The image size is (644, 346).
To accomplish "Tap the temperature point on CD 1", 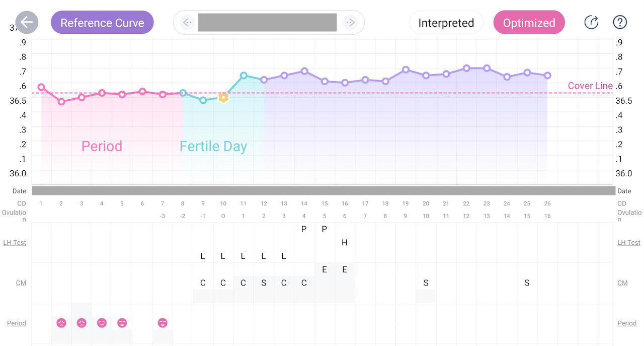I will tap(41, 87).
